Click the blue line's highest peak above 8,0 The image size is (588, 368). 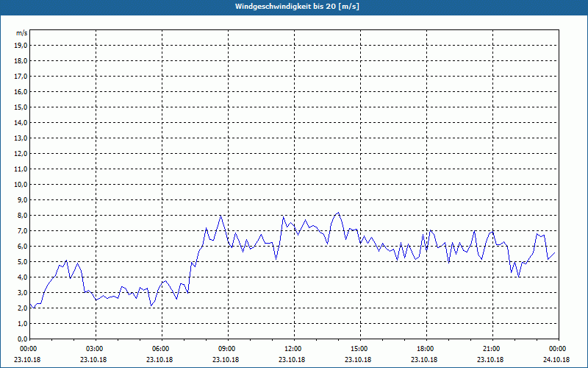[x=339, y=213]
